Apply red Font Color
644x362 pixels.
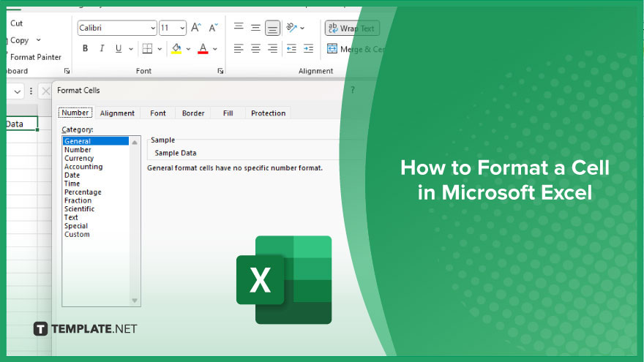point(203,48)
